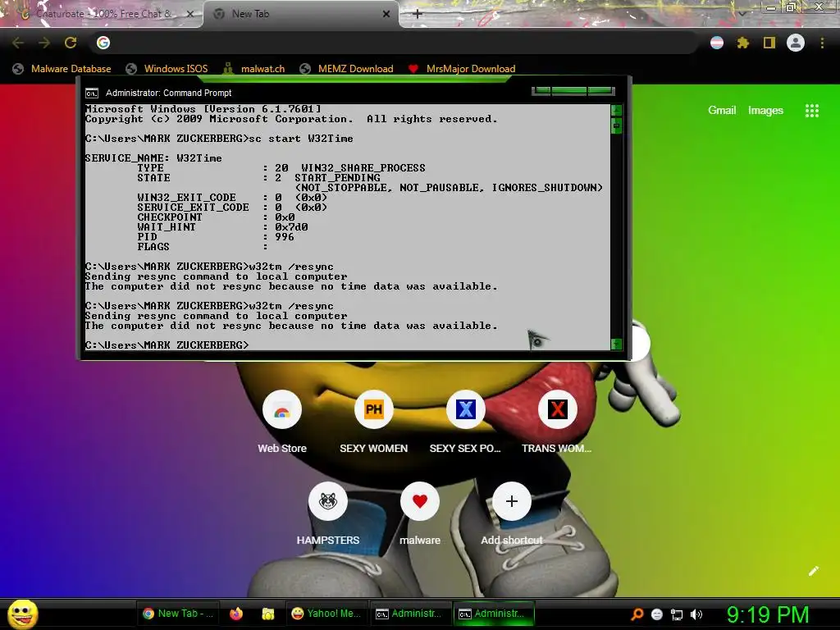This screenshot has height=630, width=840.
Task: Open the Chrome profile avatar
Action: [796, 43]
